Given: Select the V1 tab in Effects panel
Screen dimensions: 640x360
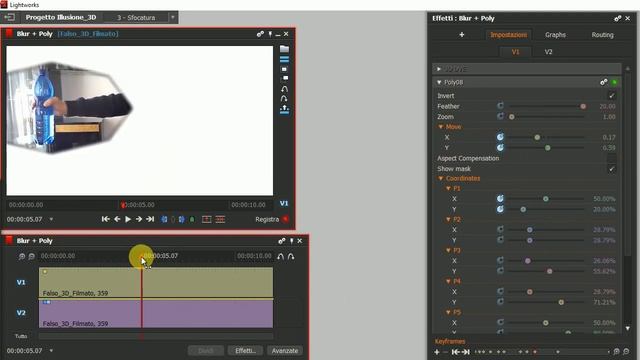Looking at the screenshot, I should click(516, 52).
